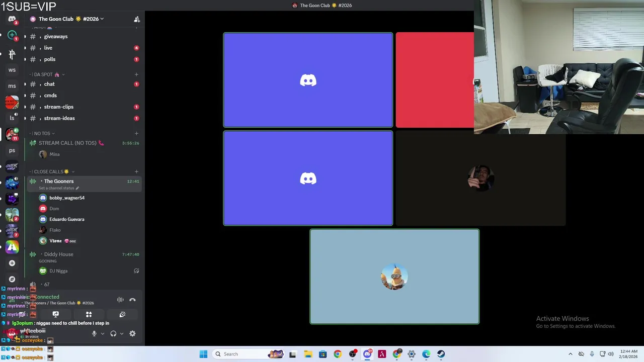The width and height of the screenshot is (644, 362).
Task: Join STREAM CALL (NO TOS) voice channel
Action: click(84, 143)
